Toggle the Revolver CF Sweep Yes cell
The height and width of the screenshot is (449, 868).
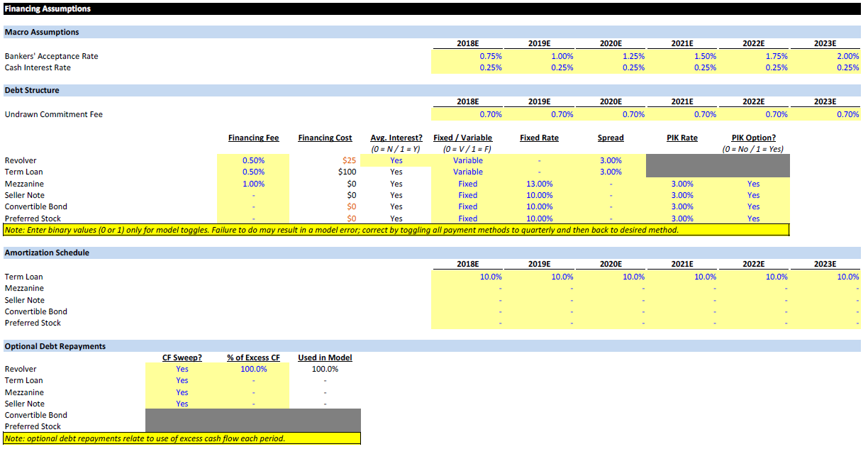pyautogui.click(x=182, y=369)
